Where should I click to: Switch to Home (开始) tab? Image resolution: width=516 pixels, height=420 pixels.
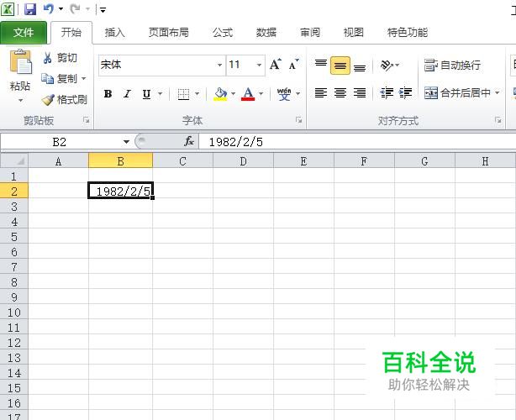[x=71, y=32]
